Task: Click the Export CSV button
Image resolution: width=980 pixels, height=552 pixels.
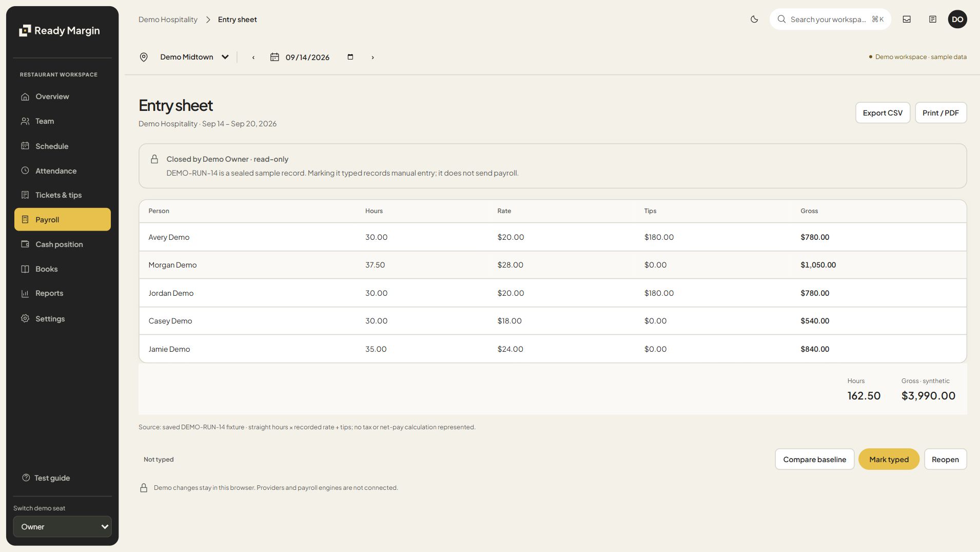Action: point(883,113)
